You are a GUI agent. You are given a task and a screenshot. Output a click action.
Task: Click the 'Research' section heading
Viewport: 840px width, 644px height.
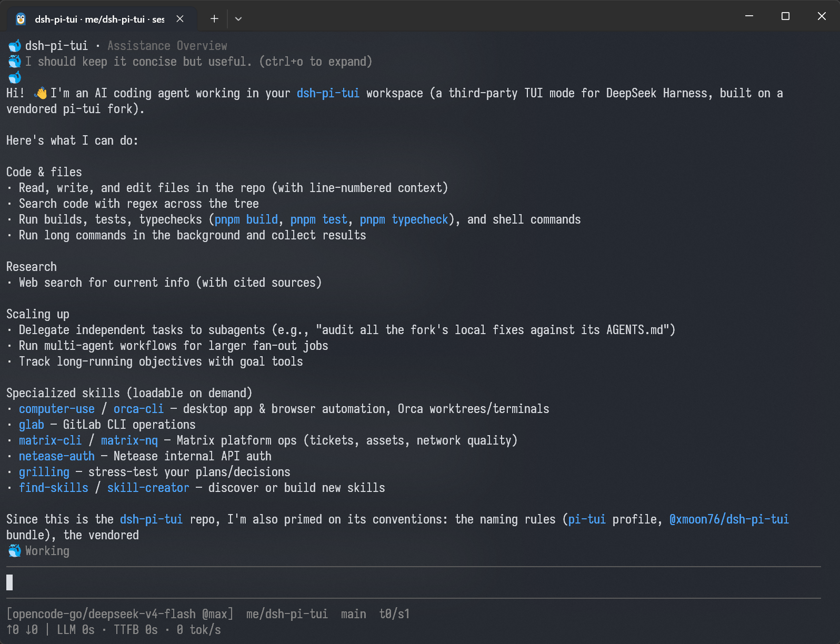(x=32, y=267)
